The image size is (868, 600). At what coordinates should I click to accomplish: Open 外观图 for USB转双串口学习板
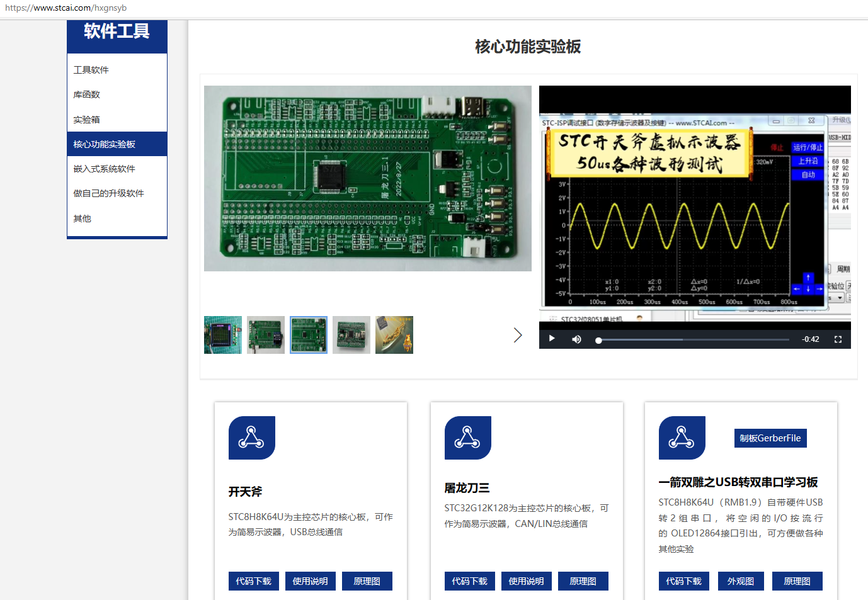click(x=741, y=581)
